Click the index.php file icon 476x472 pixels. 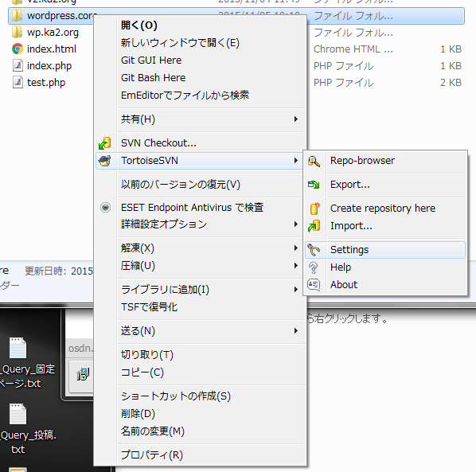(18, 65)
